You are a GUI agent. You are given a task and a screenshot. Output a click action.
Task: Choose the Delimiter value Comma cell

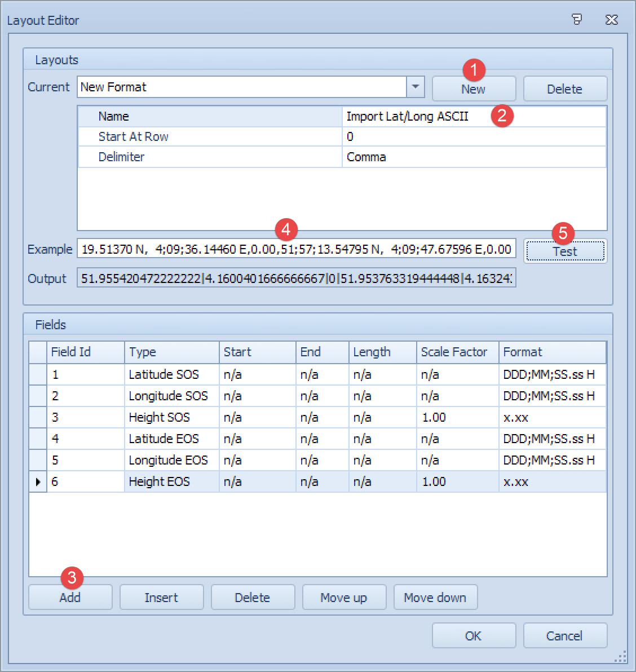click(x=474, y=157)
